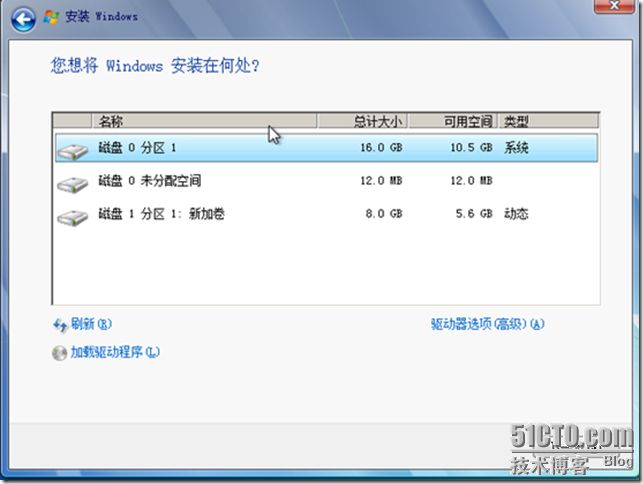Image resolution: width=643 pixels, height=484 pixels.
Task: Click the 动态 type cell
Action: click(x=516, y=214)
